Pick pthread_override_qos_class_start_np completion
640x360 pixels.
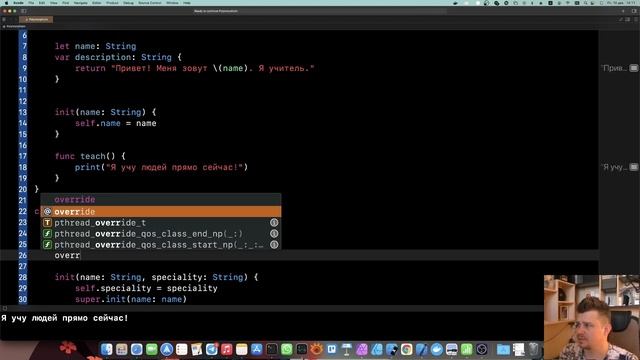click(x=160, y=244)
